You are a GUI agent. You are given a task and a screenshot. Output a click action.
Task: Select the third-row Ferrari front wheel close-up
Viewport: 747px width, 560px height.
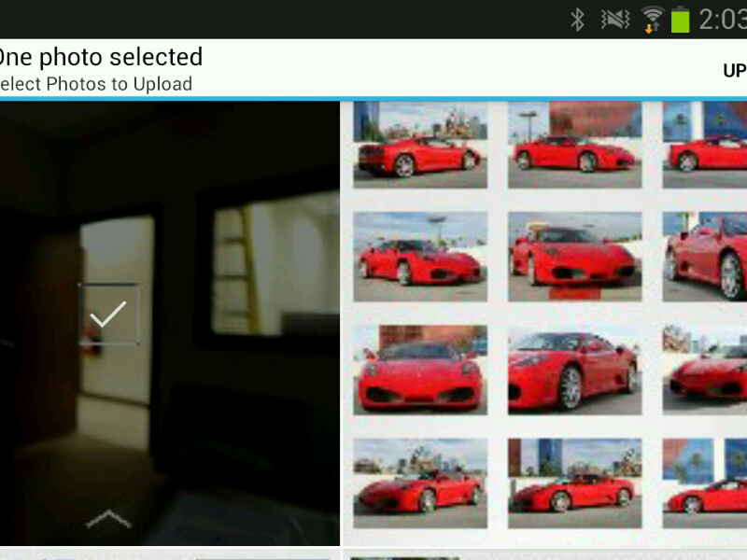[574, 369]
